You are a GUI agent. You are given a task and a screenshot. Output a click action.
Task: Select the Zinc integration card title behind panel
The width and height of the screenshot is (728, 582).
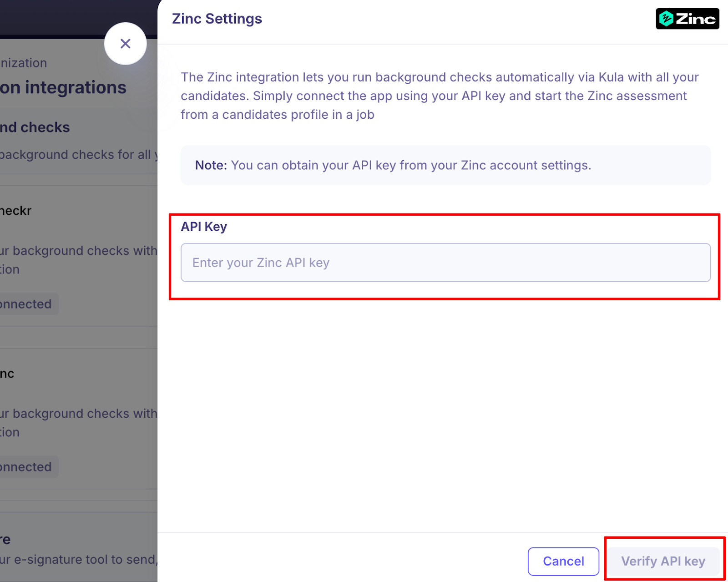[x=7, y=374]
